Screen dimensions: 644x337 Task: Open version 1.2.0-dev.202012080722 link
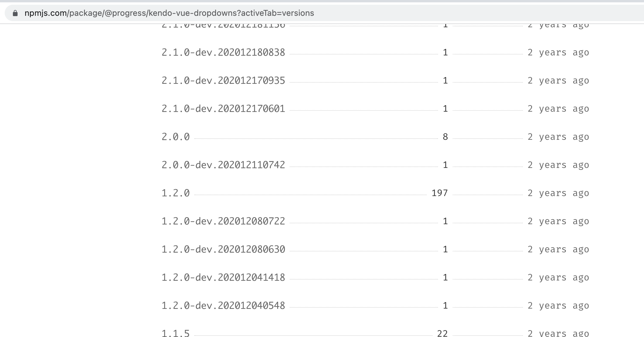pos(223,221)
